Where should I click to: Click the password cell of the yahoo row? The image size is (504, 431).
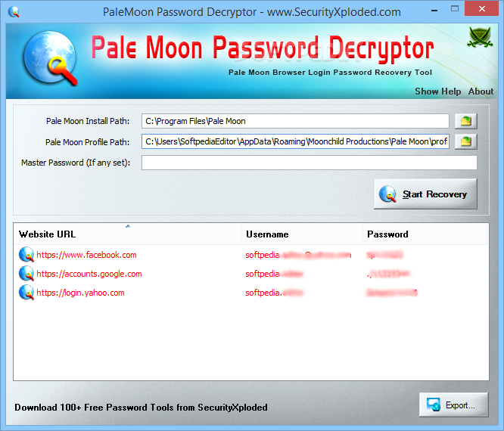pos(392,293)
